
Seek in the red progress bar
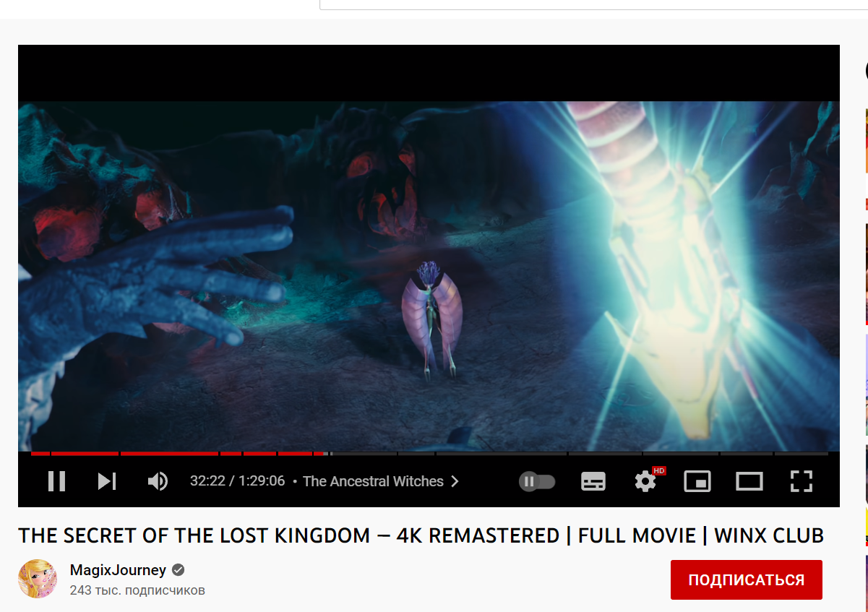pos(179,454)
